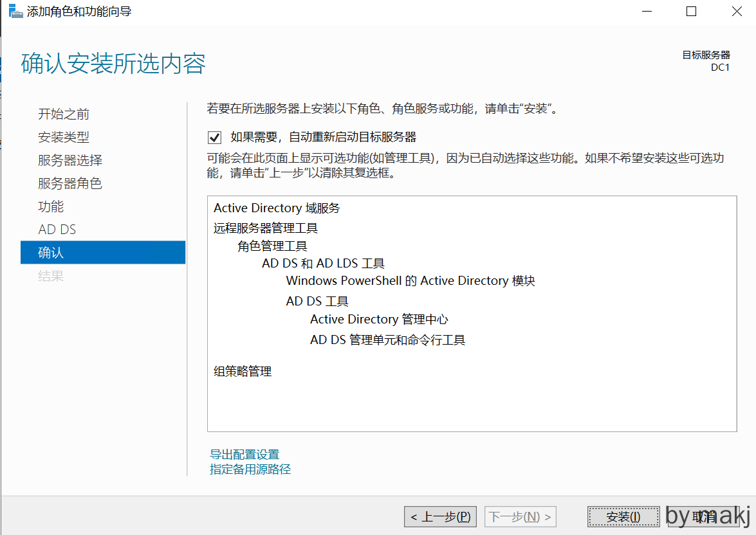The width and height of the screenshot is (756, 535).
Task: Click the 组策略管理 list entry
Action: click(243, 371)
